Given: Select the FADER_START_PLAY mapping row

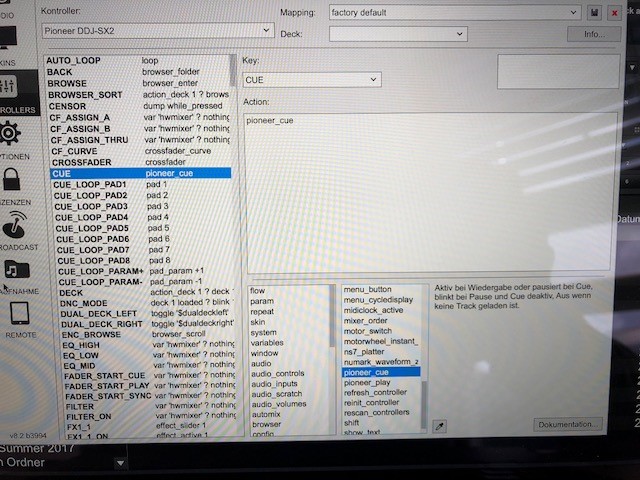Looking at the screenshot, I should coord(150,386).
